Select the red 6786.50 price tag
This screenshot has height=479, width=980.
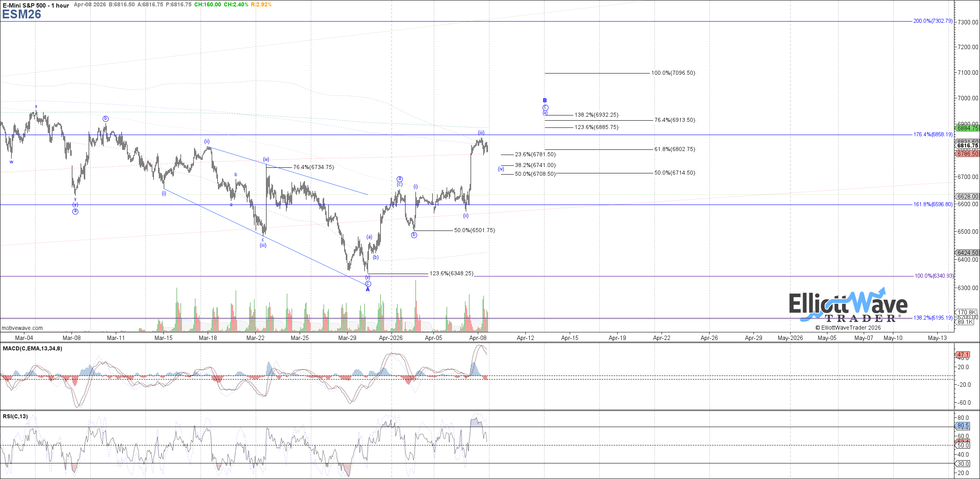point(967,154)
